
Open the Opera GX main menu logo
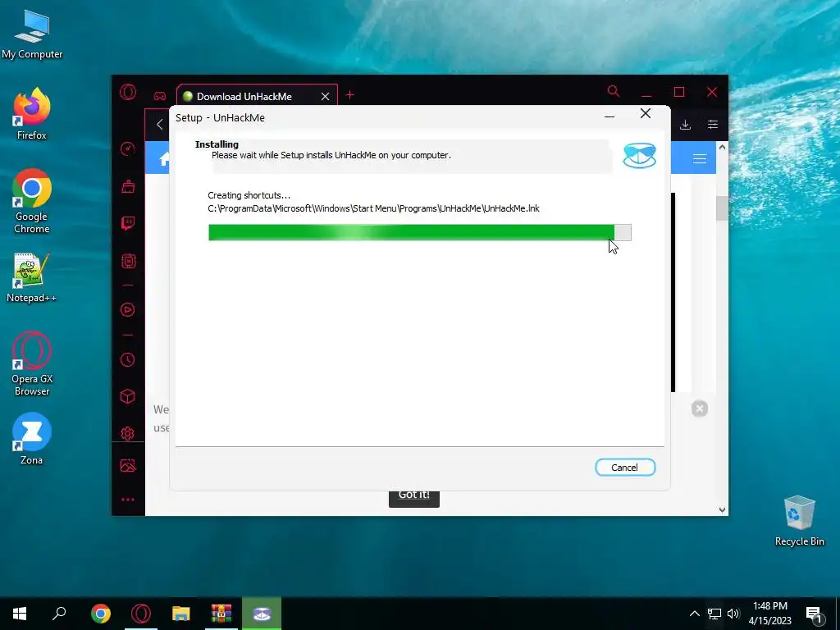coord(127,92)
